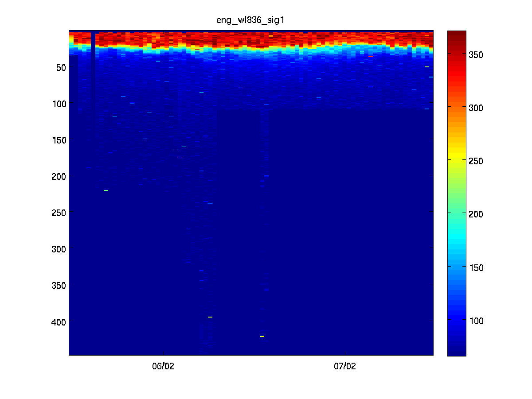Pick the yellow band of the colorbar

457,156
